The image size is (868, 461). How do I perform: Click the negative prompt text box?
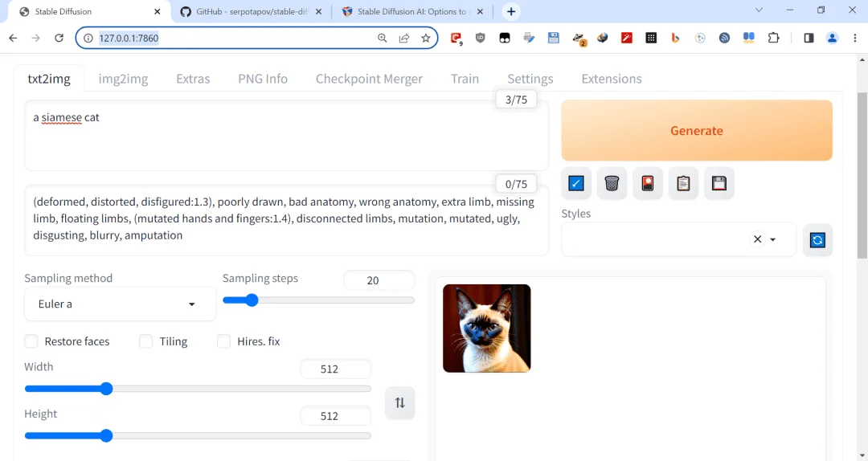point(287,220)
